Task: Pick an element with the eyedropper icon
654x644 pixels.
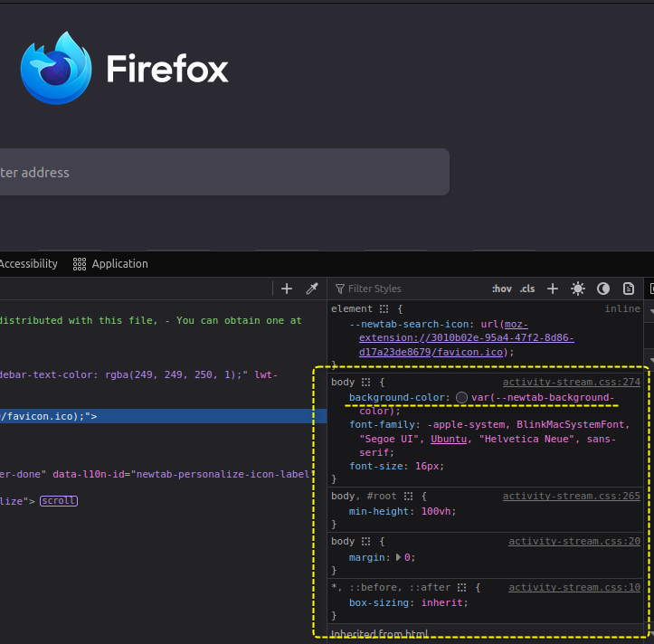Action: point(312,289)
